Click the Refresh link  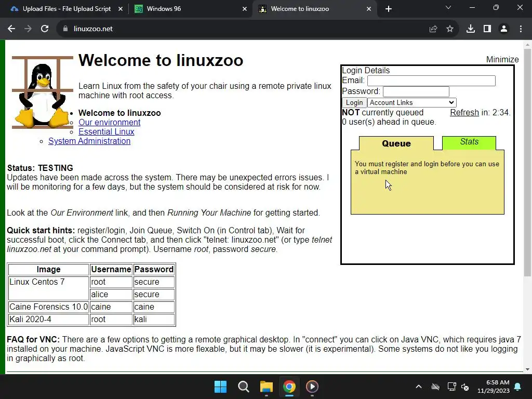(464, 112)
